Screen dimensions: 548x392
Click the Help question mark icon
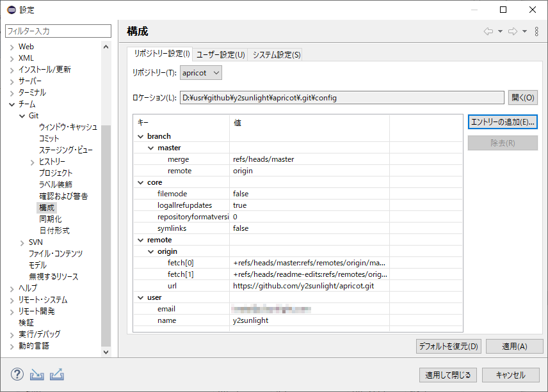pos(17,375)
